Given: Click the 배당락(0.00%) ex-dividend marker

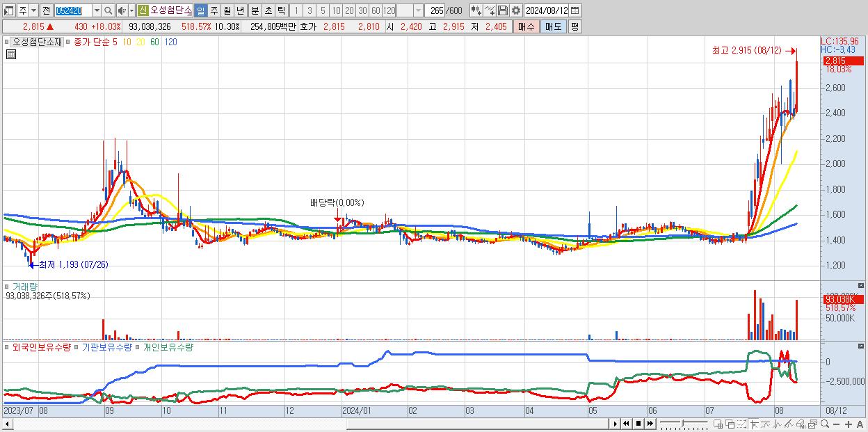Looking at the screenshot, I should pyautogui.click(x=337, y=202).
